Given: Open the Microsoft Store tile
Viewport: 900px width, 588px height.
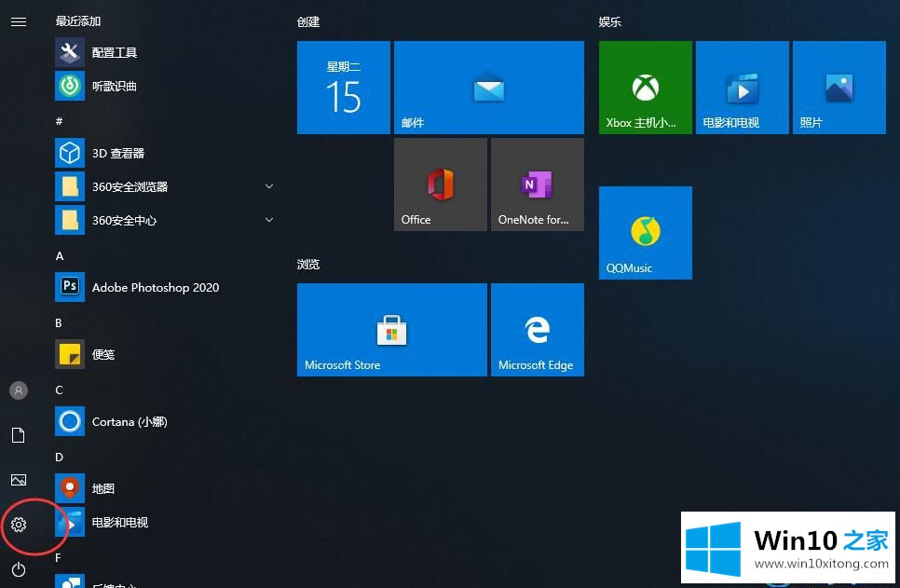Looking at the screenshot, I should click(x=392, y=330).
